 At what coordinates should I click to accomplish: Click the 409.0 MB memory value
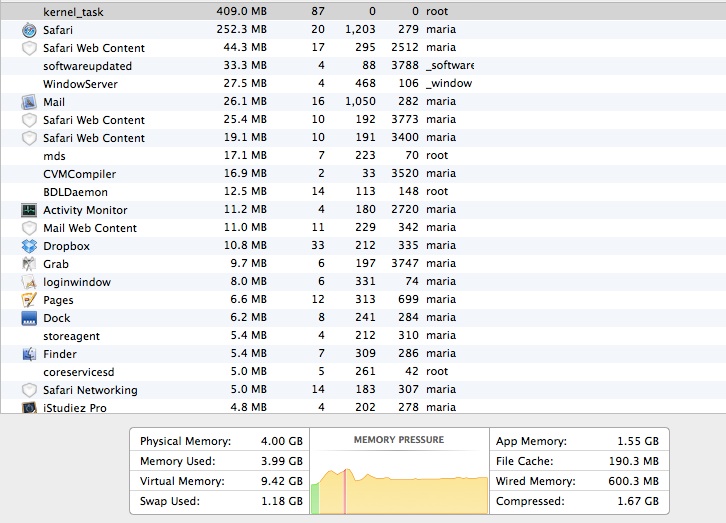tap(241, 11)
